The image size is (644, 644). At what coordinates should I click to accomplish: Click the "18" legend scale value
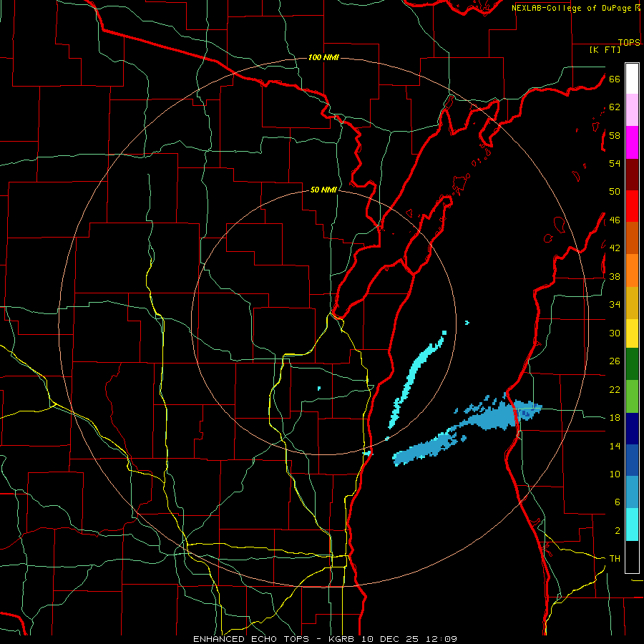pyautogui.click(x=615, y=418)
